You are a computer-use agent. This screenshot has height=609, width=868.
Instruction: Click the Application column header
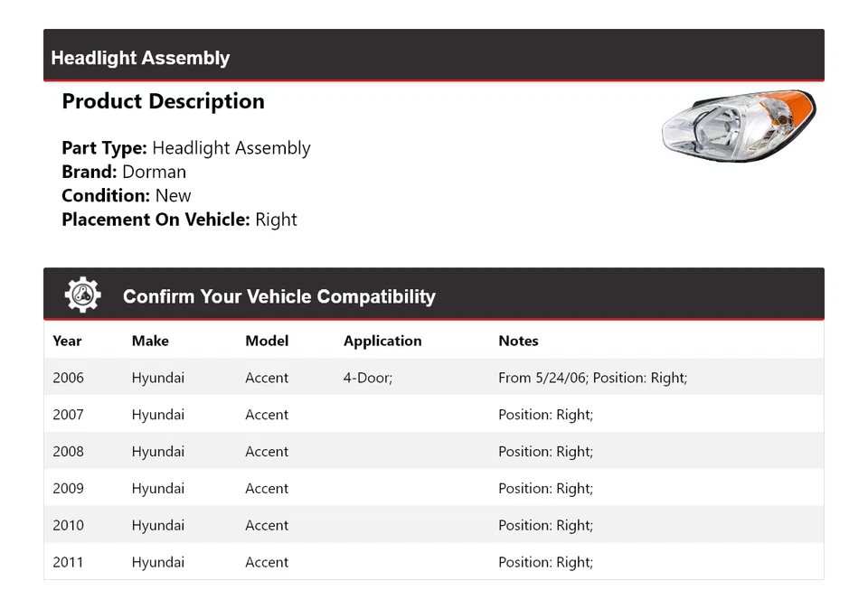click(x=382, y=341)
